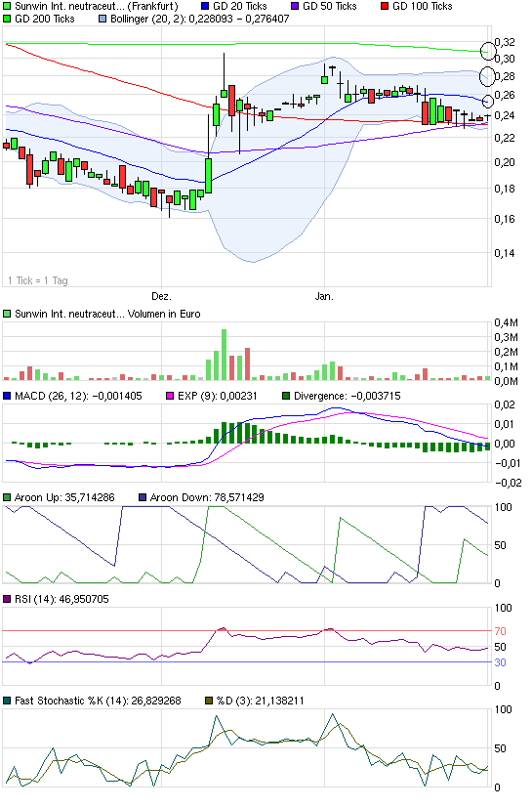This screenshot has width=532, height=808.
Task: Click the red 70 RSI threshold label
Action: coord(500,631)
